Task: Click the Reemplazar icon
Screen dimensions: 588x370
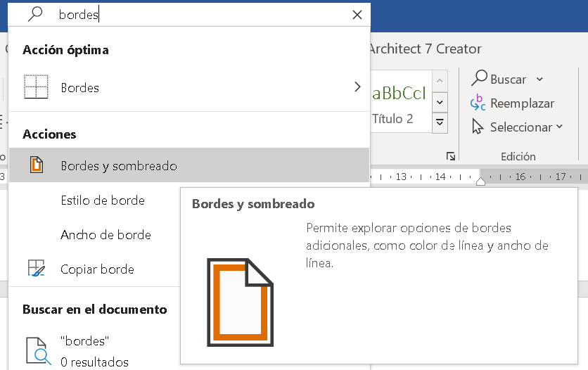Action: pyautogui.click(x=478, y=103)
